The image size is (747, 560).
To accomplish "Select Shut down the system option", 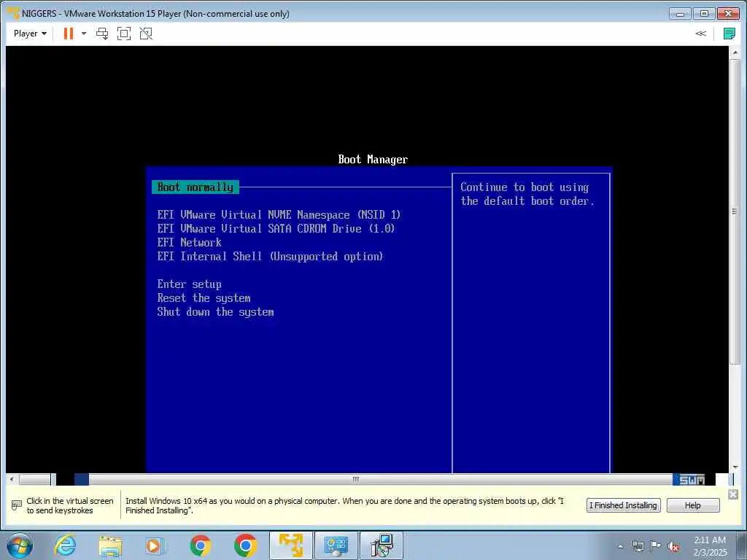I will [x=215, y=312].
